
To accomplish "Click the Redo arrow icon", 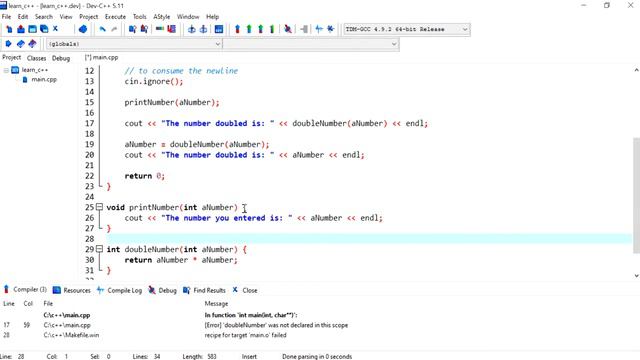I will coord(114,29).
